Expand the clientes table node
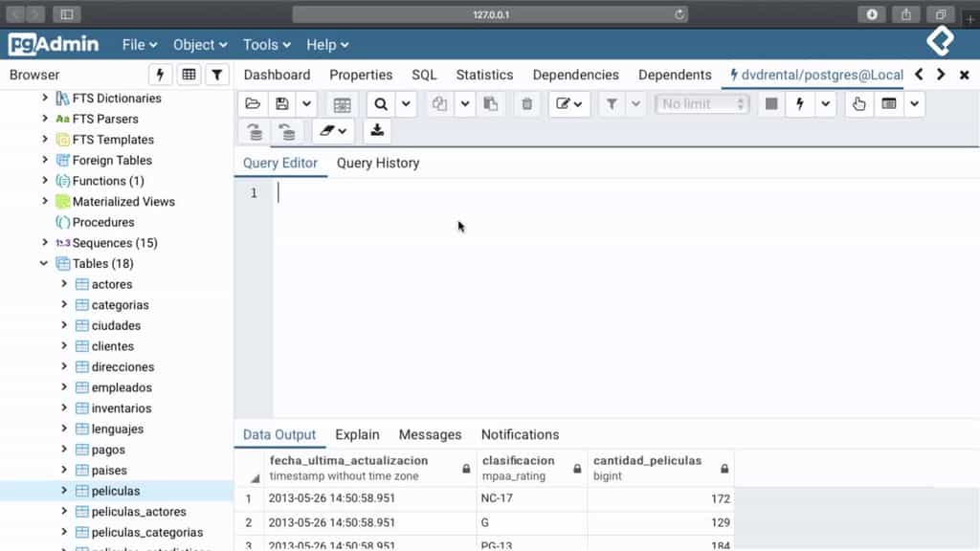980x551 pixels. pyautogui.click(x=65, y=345)
